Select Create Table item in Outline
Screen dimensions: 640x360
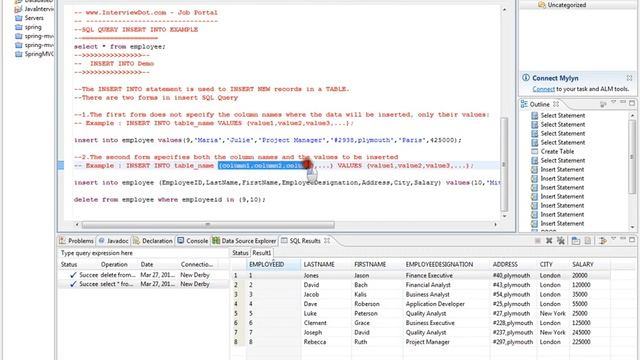click(x=557, y=151)
